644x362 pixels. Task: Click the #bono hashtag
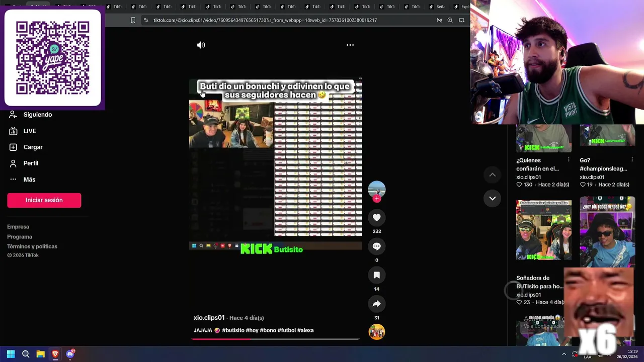(268, 330)
